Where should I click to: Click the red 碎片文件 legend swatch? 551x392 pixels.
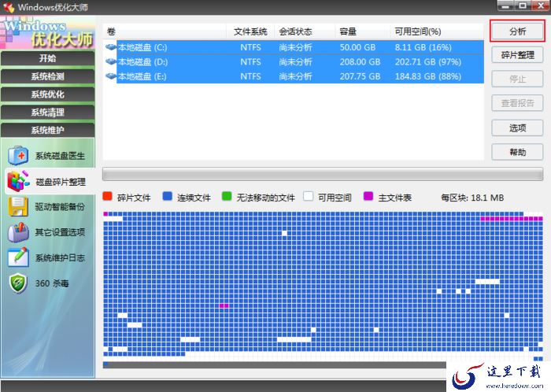click(x=107, y=196)
